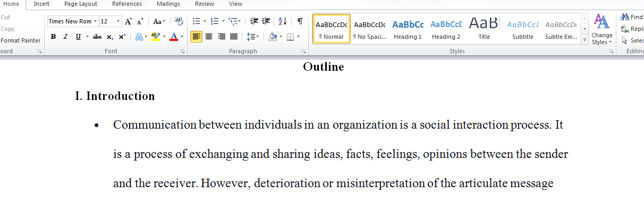
Task: Click the Format Painter button
Action: [x=20, y=40]
